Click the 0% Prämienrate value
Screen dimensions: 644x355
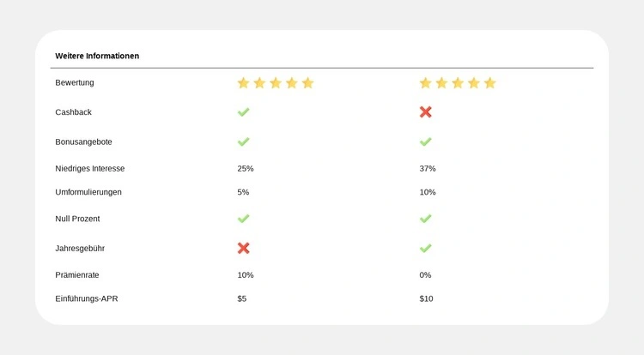(x=425, y=275)
